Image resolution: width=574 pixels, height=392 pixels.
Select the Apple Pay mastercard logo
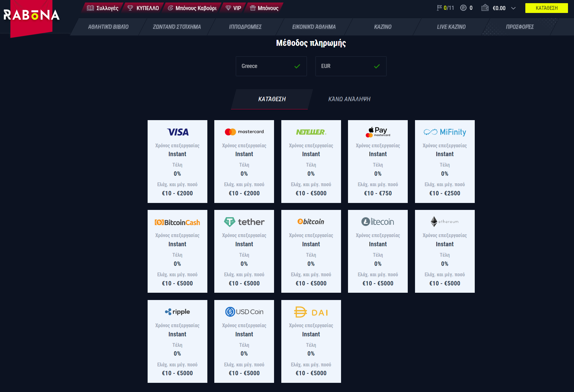(378, 132)
